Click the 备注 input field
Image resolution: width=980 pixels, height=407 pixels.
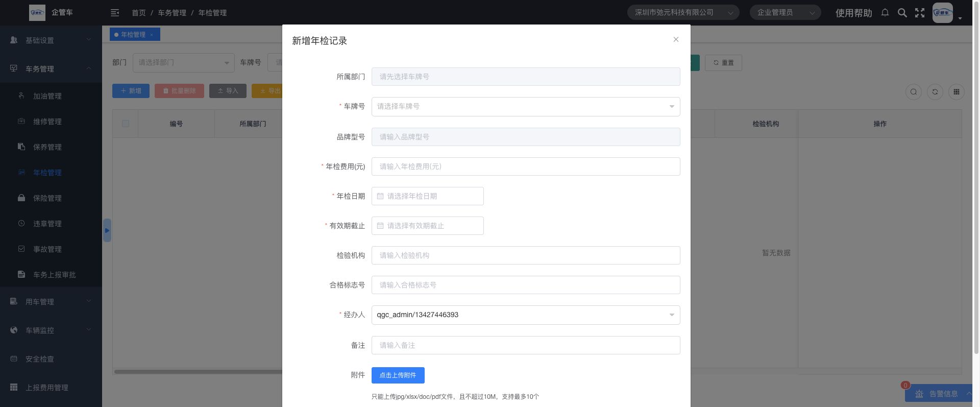coord(526,345)
